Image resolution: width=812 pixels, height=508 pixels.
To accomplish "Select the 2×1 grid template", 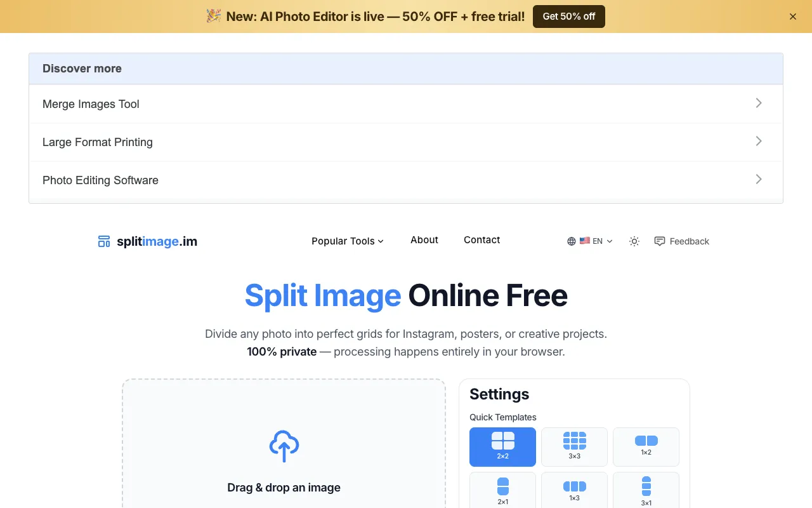I will [502, 490].
